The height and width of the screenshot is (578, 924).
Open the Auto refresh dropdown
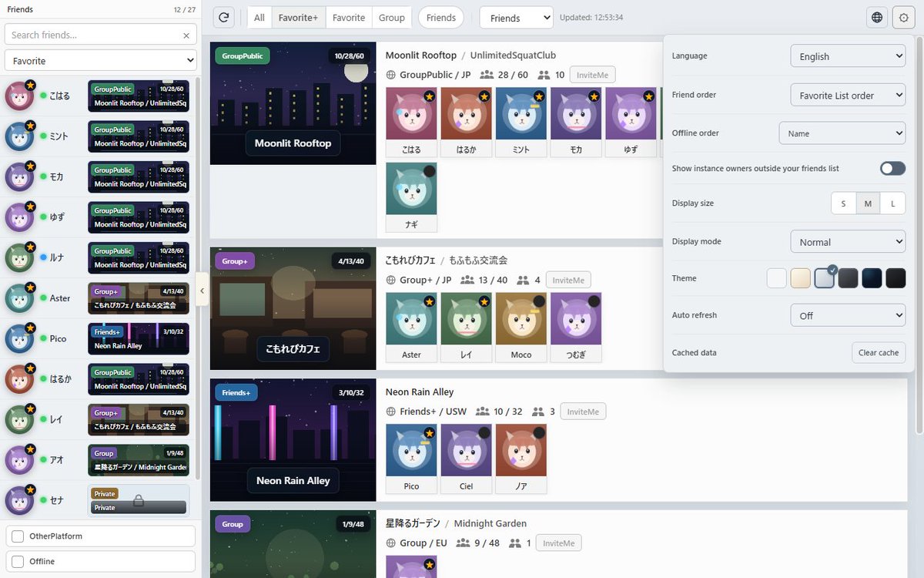point(848,315)
